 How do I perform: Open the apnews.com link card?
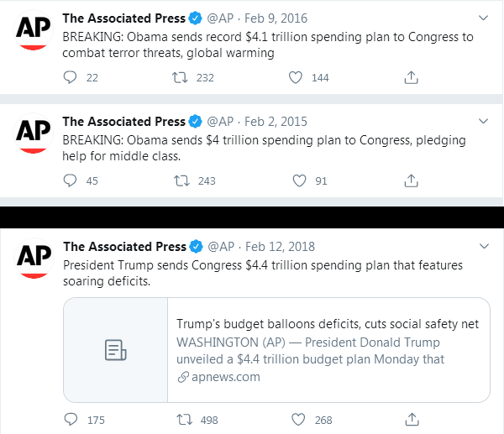pyautogui.click(x=276, y=350)
